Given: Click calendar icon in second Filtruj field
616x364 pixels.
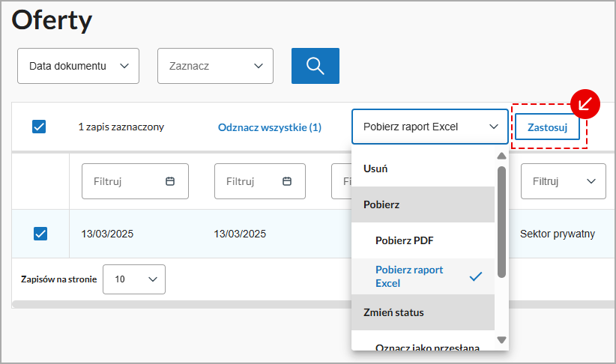Looking at the screenshot, I should tap(287, 181).
